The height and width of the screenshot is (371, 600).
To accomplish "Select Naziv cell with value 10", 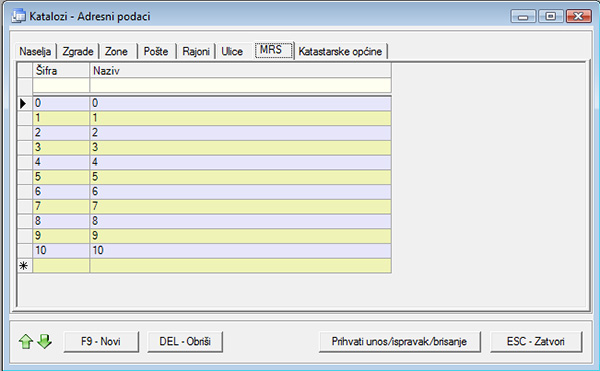I will pos(240,251).
